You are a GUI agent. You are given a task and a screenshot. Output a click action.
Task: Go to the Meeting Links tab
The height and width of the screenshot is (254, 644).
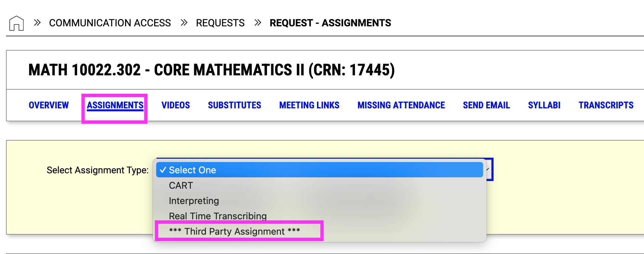[309, 105]
